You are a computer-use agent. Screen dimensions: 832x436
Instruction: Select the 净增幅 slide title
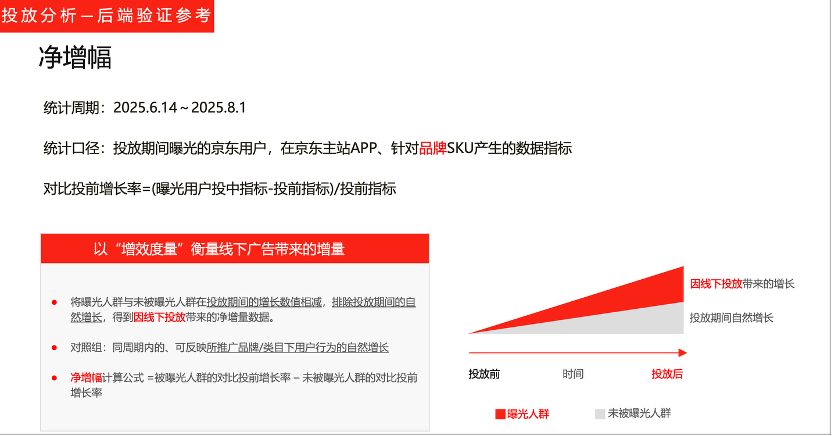coord(75,57)
